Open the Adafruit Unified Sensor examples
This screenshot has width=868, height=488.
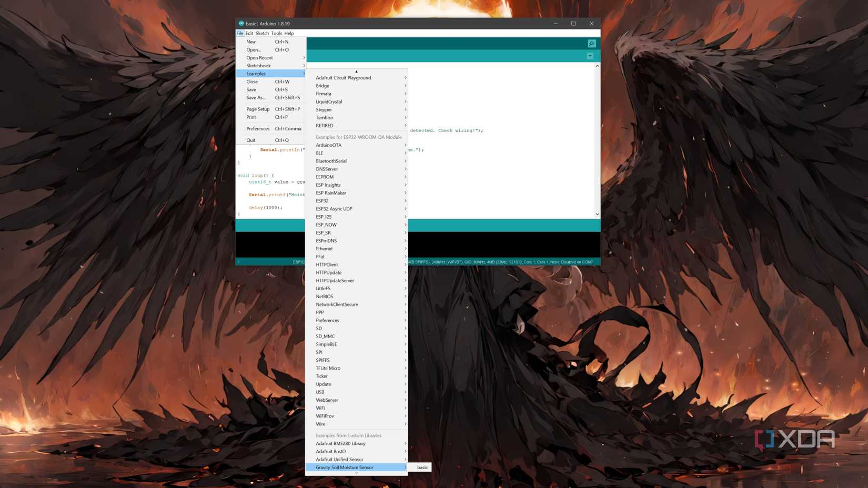click(x=357, y=460)
